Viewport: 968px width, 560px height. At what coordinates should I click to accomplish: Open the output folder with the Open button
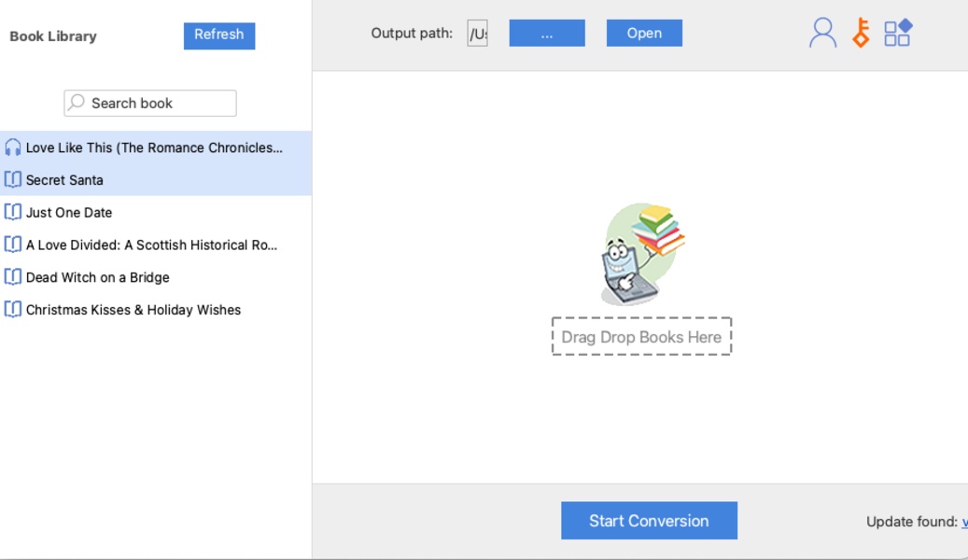pos(644,33)
